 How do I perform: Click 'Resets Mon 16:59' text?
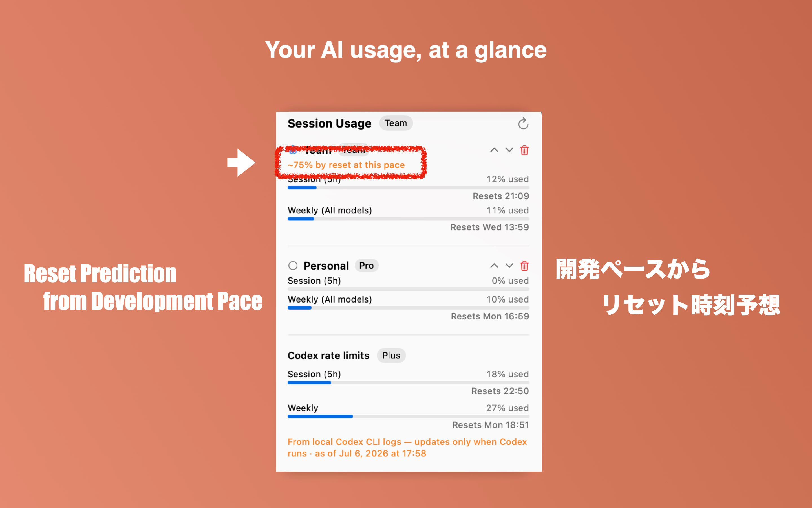[x=490, y=316]
